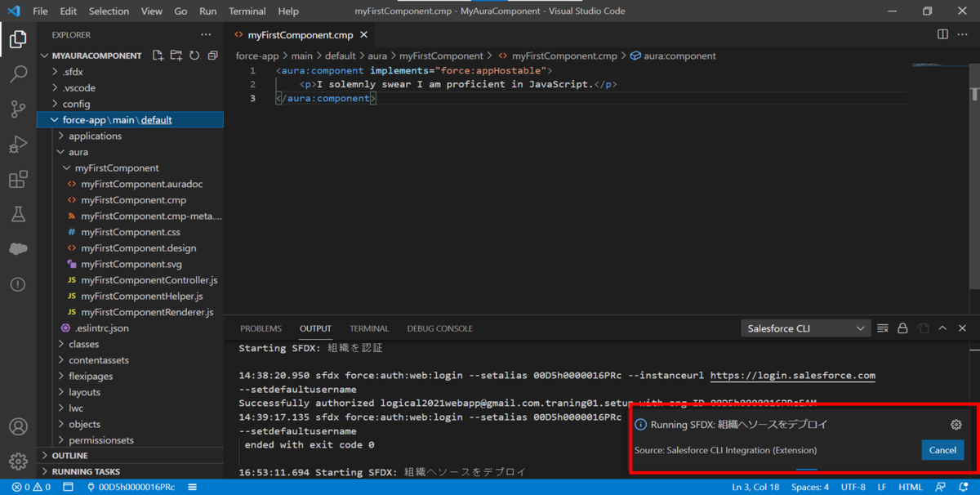The height and width of the screenshot is (495, 980).
Task: Collapse the force-app\main\default folder
Action: (x=131, y=120)
